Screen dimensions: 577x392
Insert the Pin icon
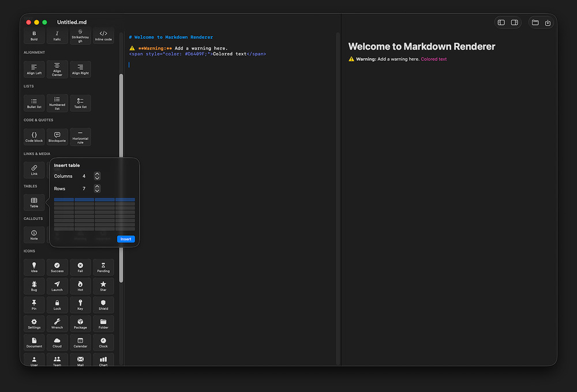tap(34, 305)
